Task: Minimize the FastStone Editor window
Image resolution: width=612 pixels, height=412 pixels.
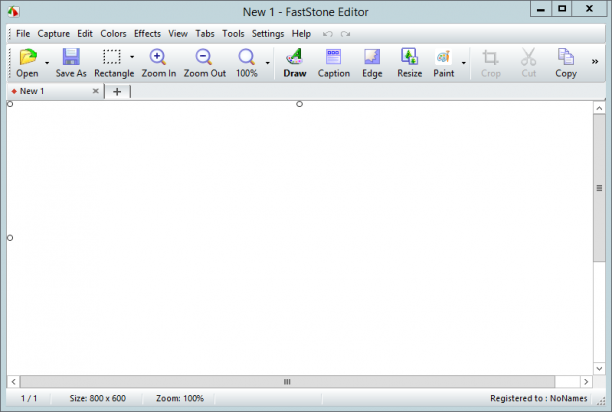Action: click(x=541, y=9)
